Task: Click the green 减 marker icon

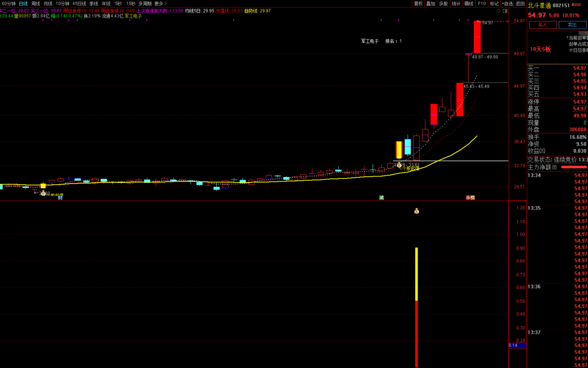Action: coord(381,198)
